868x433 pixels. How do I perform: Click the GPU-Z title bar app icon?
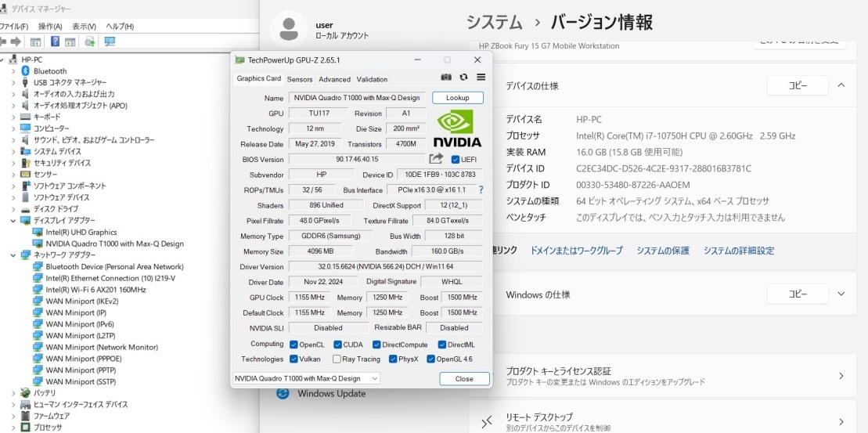(240, 60)
